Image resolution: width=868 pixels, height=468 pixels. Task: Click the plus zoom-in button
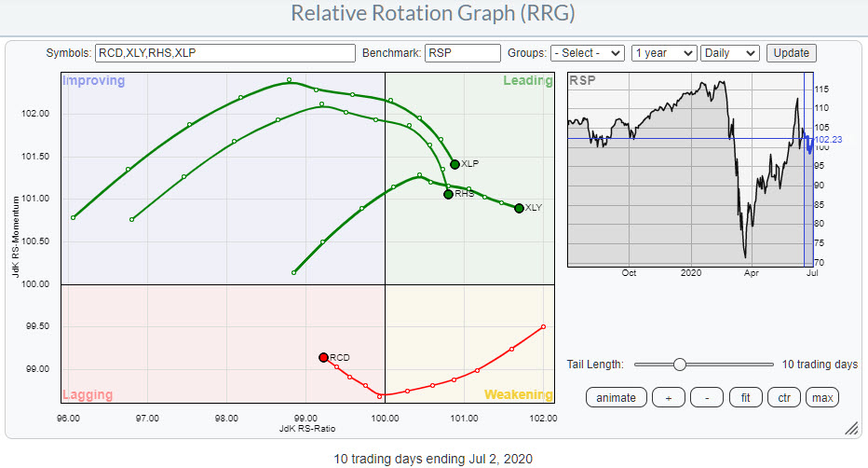(x=668, y=398)
